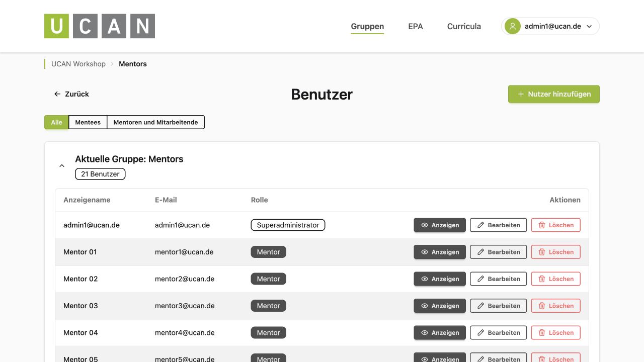644x362 pixels.
Task: Open the Gruppen navigation tab
Action: click(367, 26)
